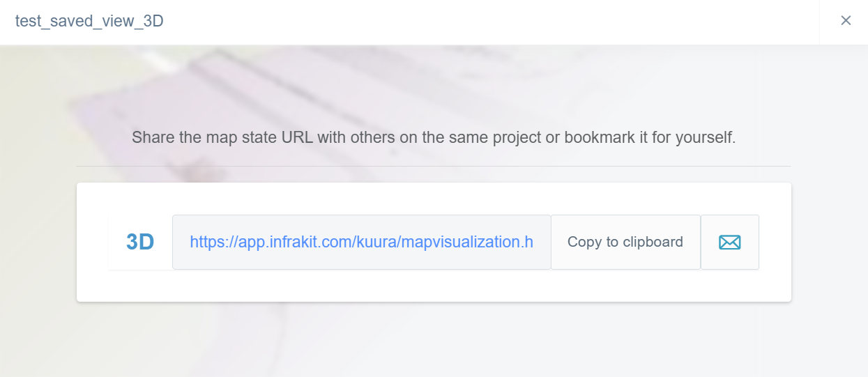The width and height of the screenshot is (868, 377).
Task: Click the 'URL' word in the instruction sentence
Action: pos(297,137)
